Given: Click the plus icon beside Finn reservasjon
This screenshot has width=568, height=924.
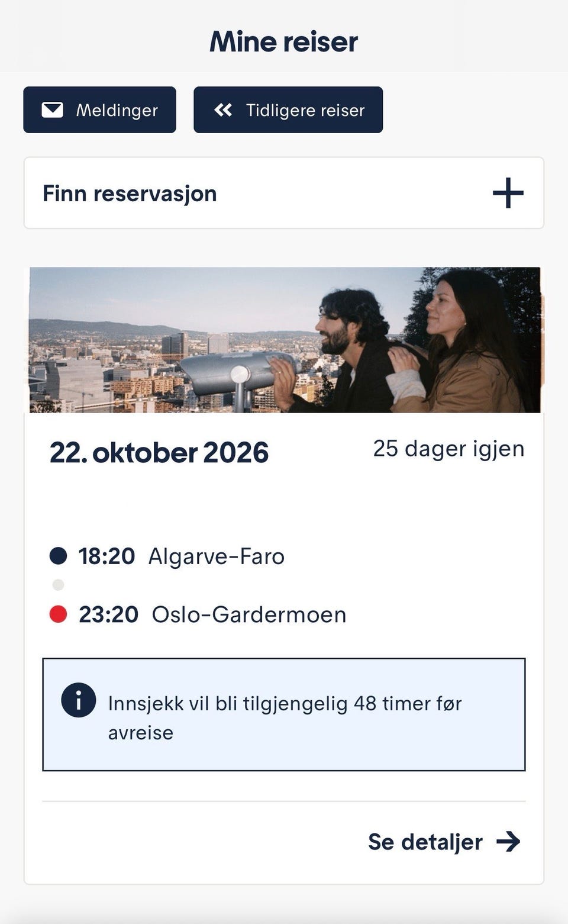Looking at the screenshot, I should point(508,193).
